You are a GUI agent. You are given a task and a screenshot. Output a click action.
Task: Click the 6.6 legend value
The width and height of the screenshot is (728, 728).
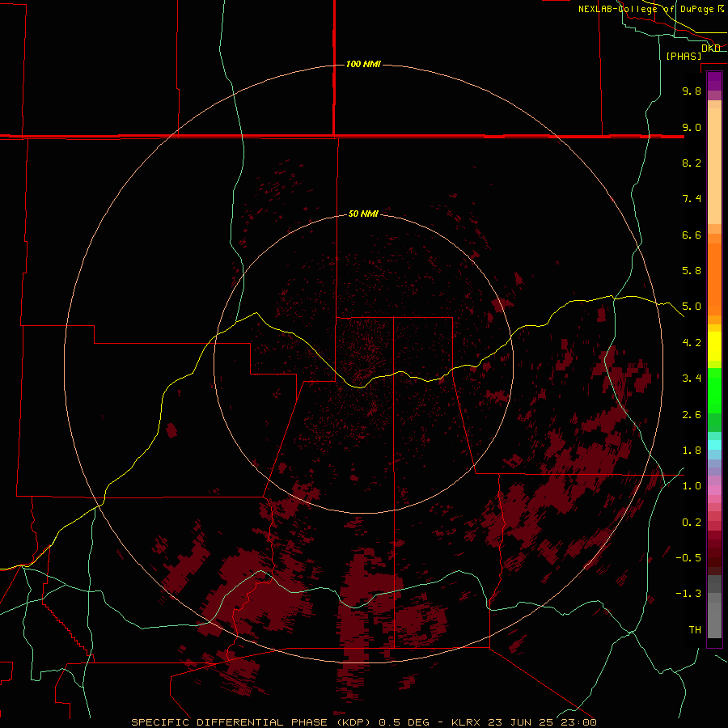click(x=692, y=235)
